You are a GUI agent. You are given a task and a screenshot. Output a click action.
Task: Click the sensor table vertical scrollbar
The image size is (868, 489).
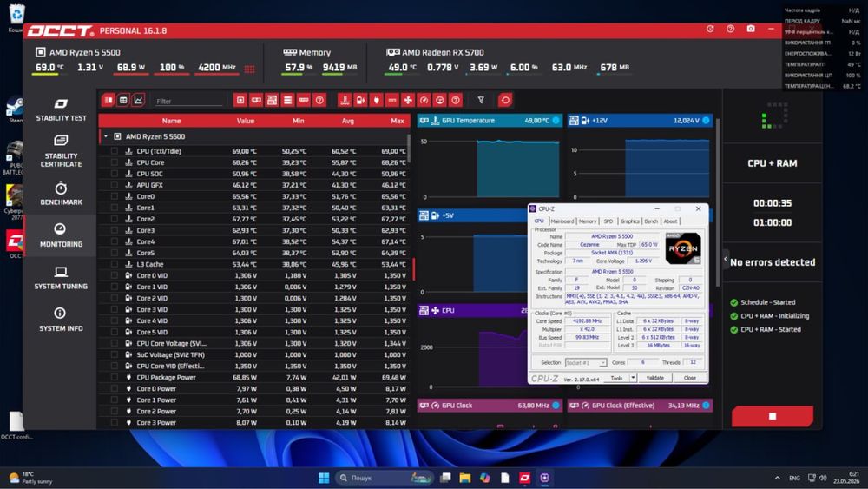[x=410, y=149]
